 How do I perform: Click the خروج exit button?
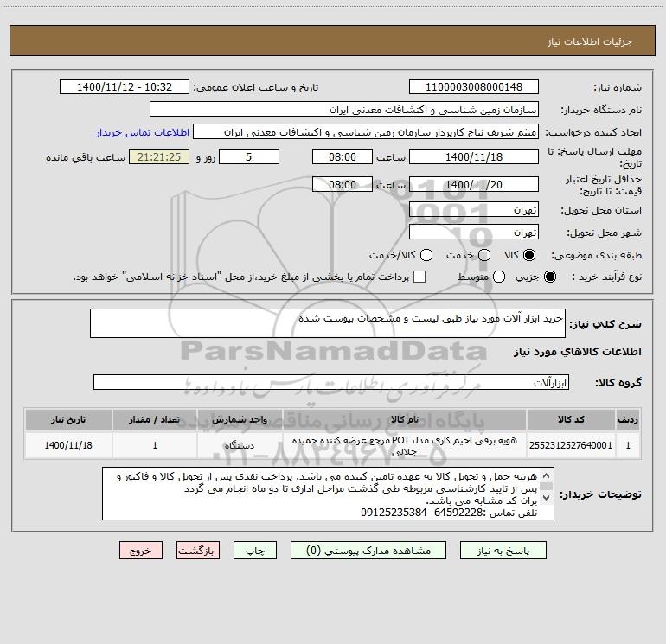tap(141, 551)
